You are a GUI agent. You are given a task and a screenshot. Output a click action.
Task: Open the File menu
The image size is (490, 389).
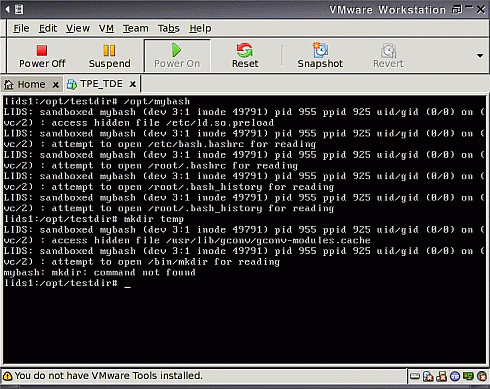click(x=21, y=28)
